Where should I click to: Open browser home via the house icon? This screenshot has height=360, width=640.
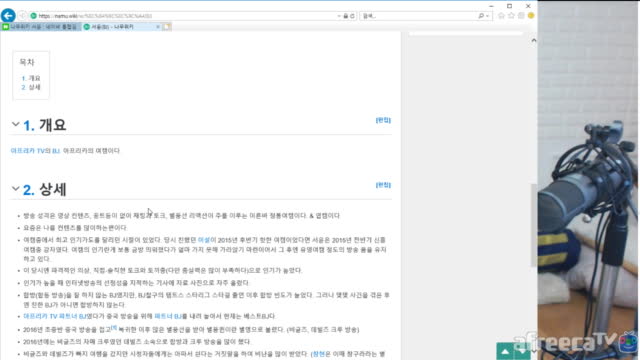[x=501, y=16]
